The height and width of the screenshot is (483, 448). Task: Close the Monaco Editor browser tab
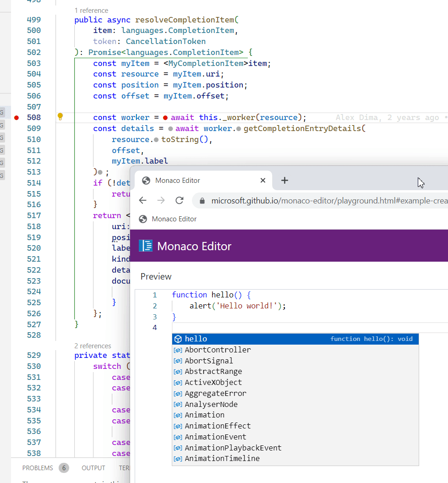[x=263, y=181]
